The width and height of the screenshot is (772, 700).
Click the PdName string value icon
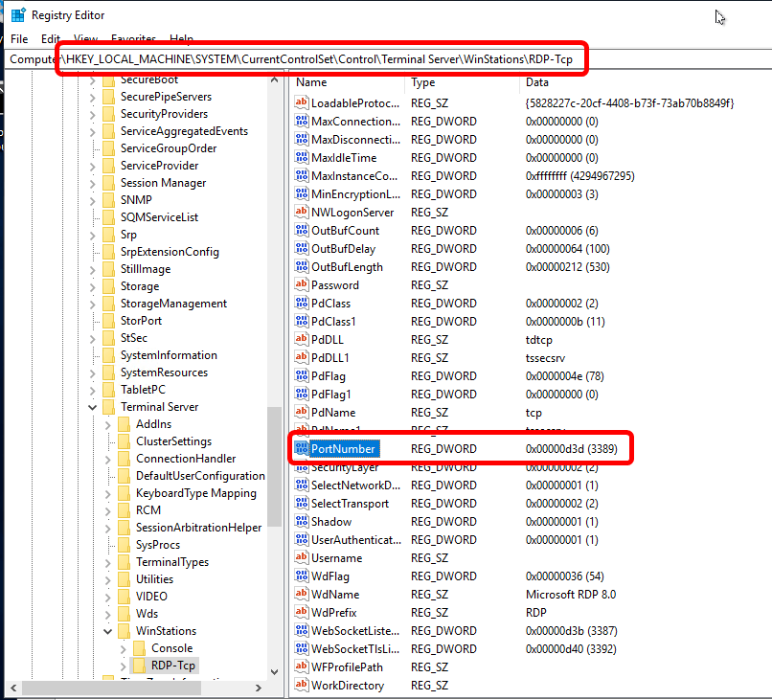click(302, 412)
